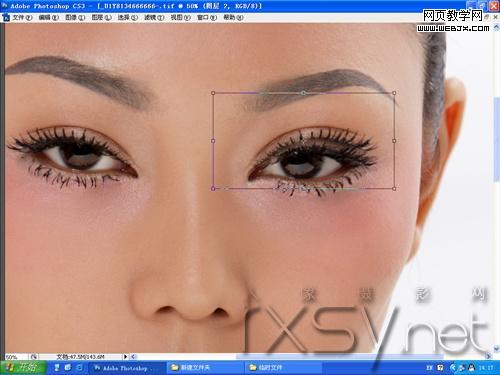
Task: Click the language indicator in system tray
Action: coord(429,368)
